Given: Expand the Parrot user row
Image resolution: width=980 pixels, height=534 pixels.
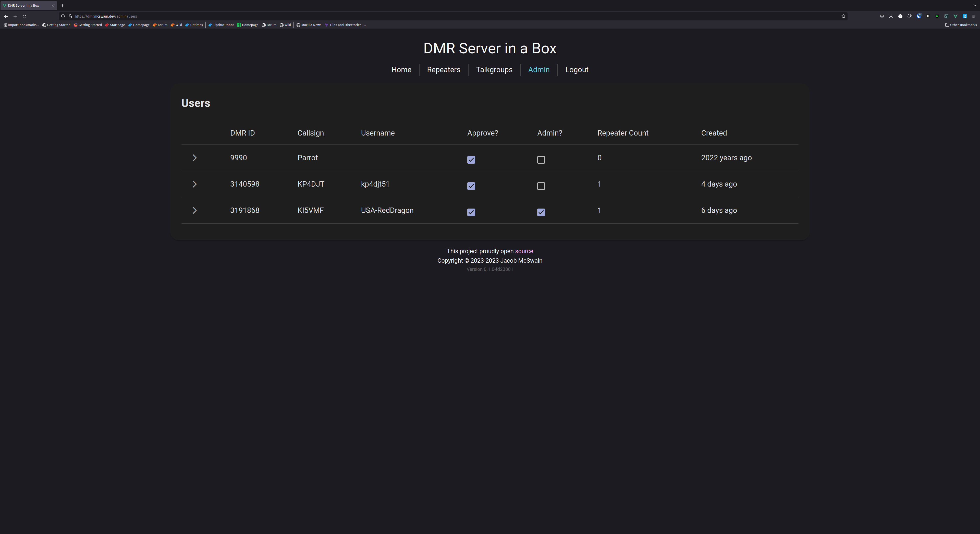Looking at the screenshot, I should (x=194, y=158).
